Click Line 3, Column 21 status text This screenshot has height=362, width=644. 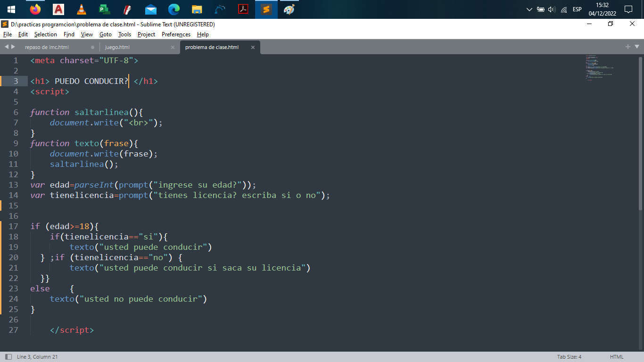tap(37, 357)
